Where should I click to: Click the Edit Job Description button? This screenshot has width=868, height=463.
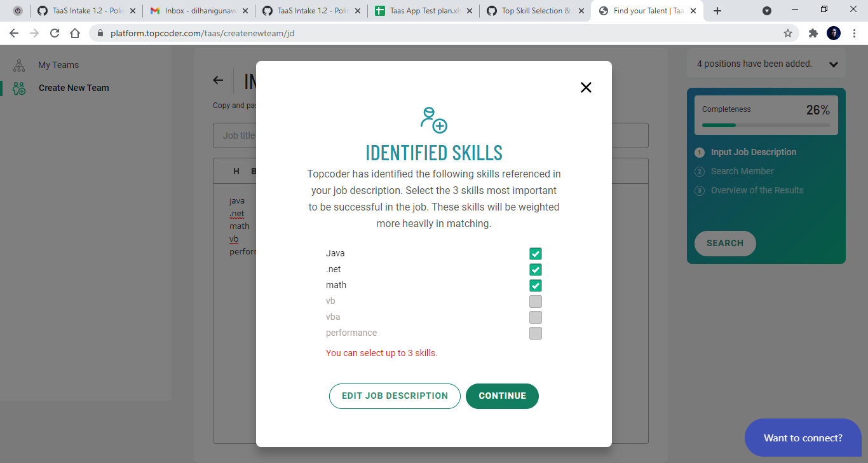pos(395,396)
